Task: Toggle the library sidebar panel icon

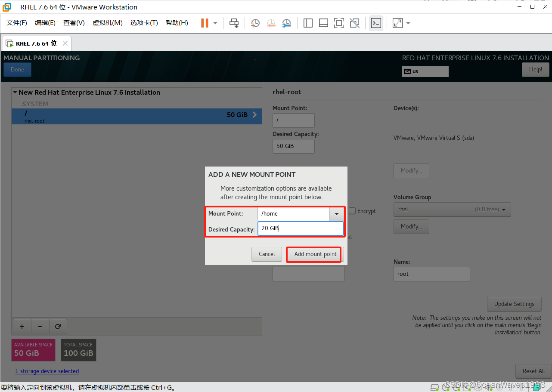Action: (308, 23)
